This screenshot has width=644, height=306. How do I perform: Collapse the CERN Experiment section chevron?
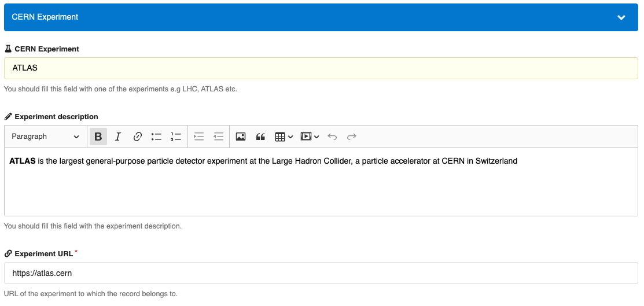click(621, 17)
